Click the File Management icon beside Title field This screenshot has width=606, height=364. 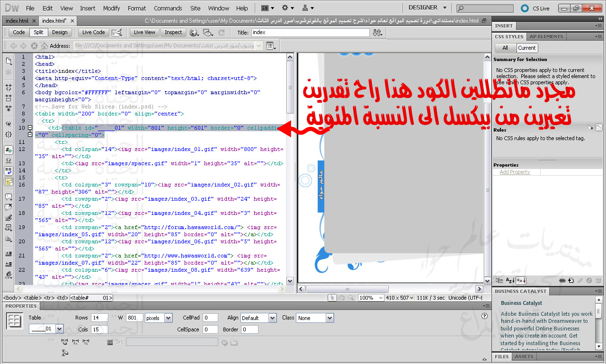pyautogui.click(x=377, y=33)
